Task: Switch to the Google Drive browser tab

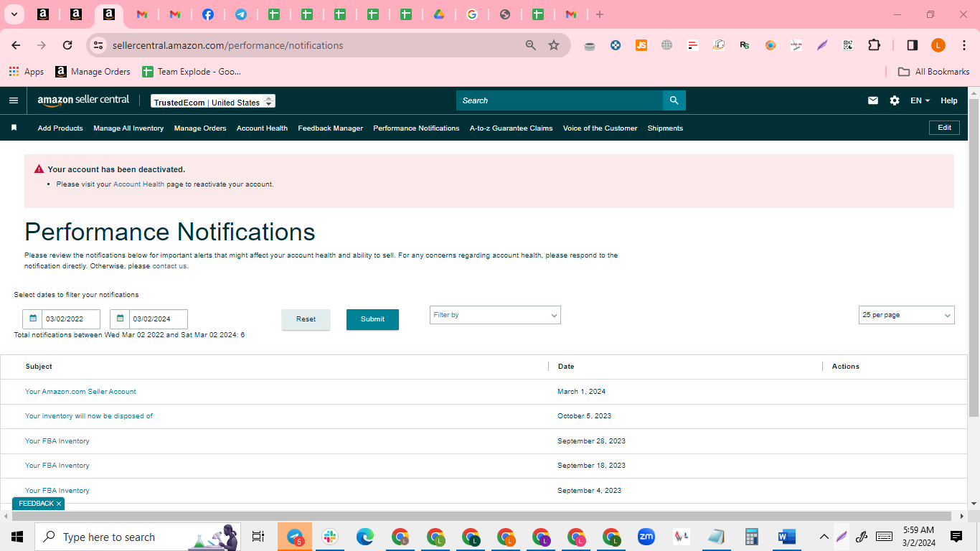Action: point(439,14)
